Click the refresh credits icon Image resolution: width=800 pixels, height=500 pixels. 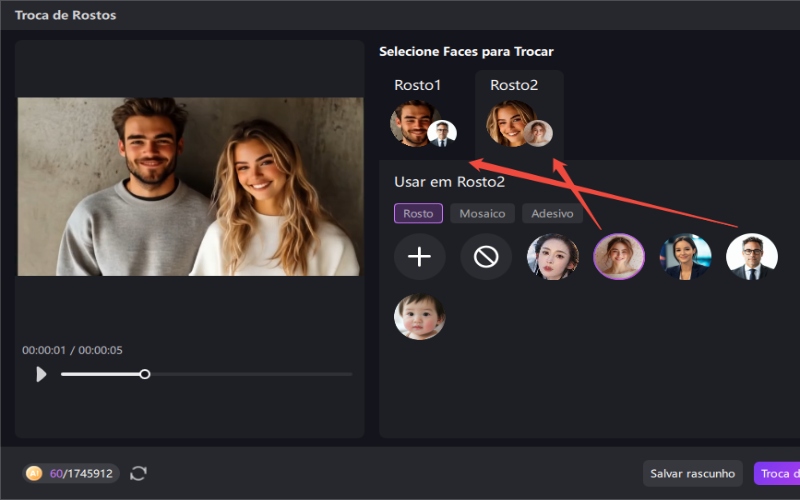138,473
